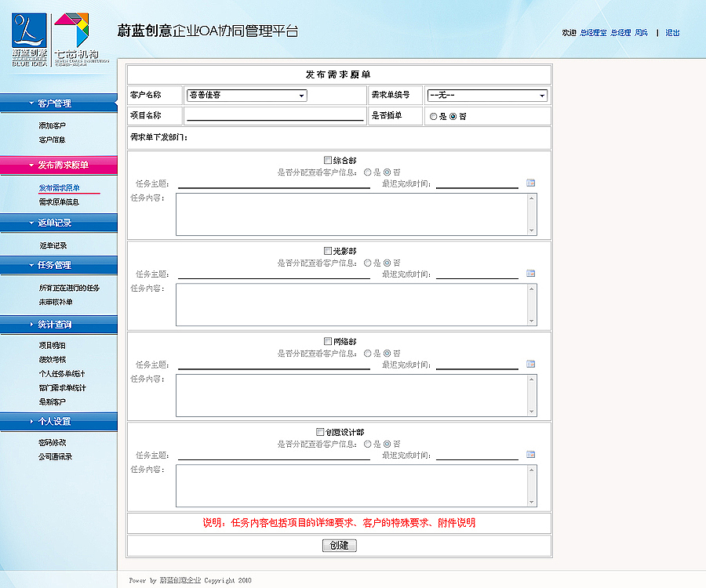Click the 七色机构 colorful logo
The image size is (706, 588).
pyautogui.click(x=81, y=39)
